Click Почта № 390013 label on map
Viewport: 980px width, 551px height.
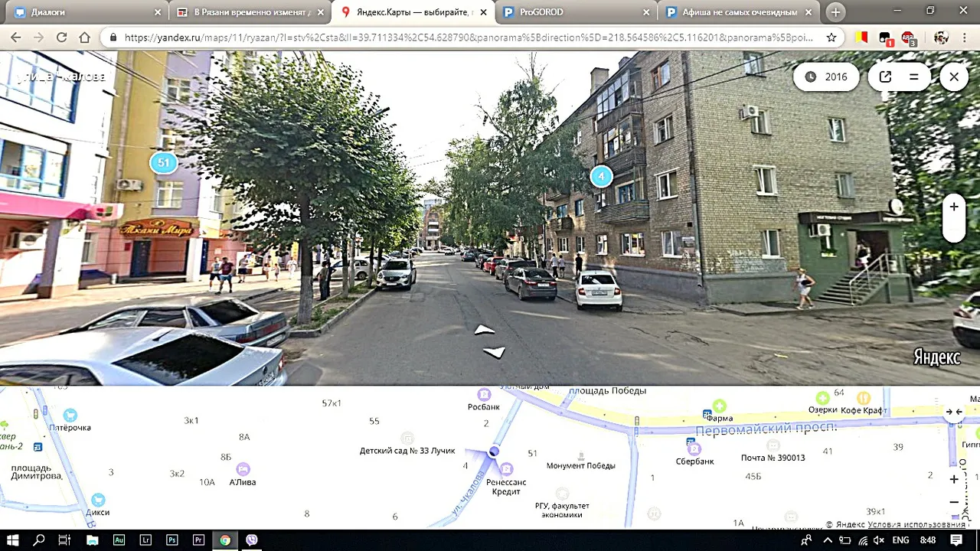(773, 458)
